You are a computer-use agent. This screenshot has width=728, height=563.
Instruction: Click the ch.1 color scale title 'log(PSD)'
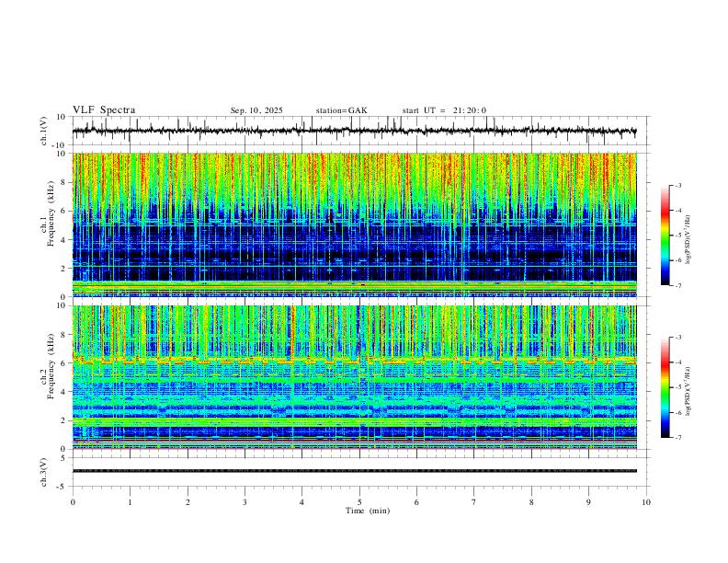click(688, 240)
